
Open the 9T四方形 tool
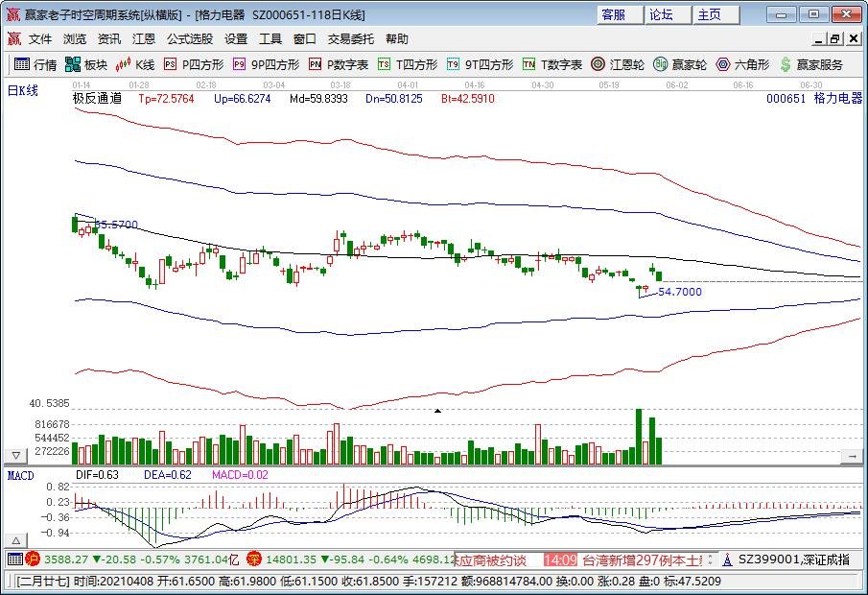pyautogui.click(x=481, y=65)
